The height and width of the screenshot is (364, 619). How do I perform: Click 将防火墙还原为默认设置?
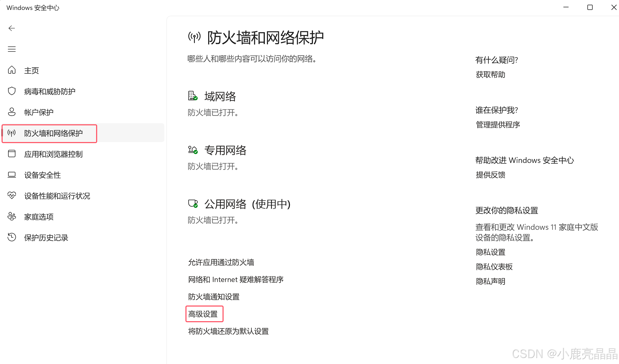pyautogui.click(x=228, y=331)
